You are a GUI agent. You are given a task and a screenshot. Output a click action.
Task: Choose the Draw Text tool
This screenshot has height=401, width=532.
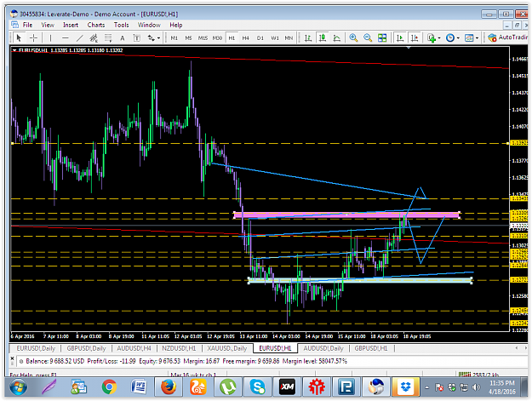122,38
